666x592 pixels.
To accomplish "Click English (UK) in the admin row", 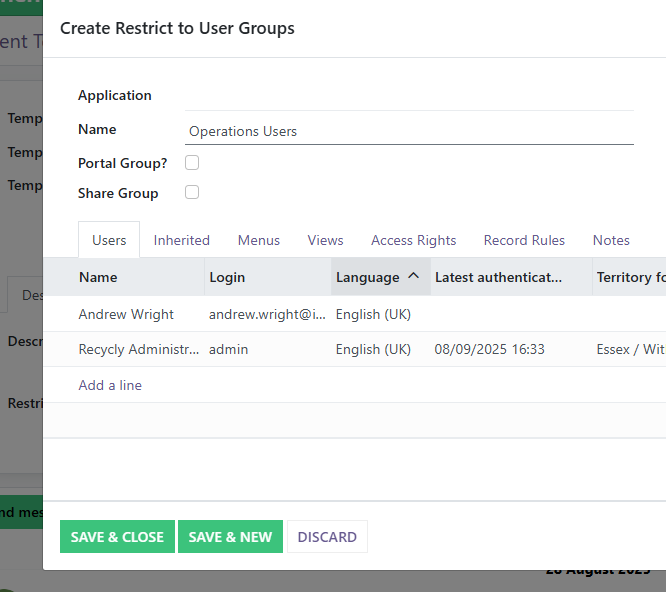I will (x=373, y=349).
